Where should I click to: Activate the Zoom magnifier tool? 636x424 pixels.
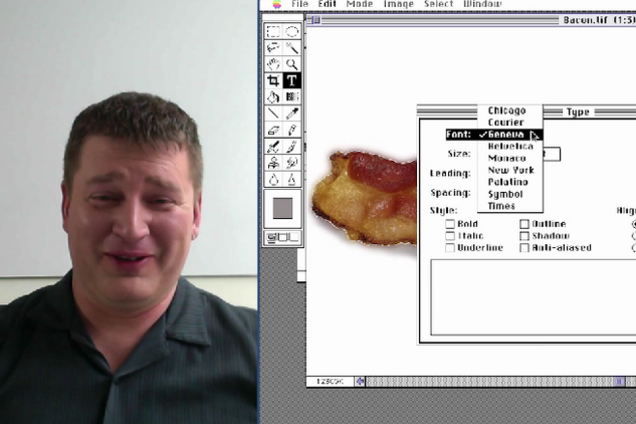(x=292, y=64)
